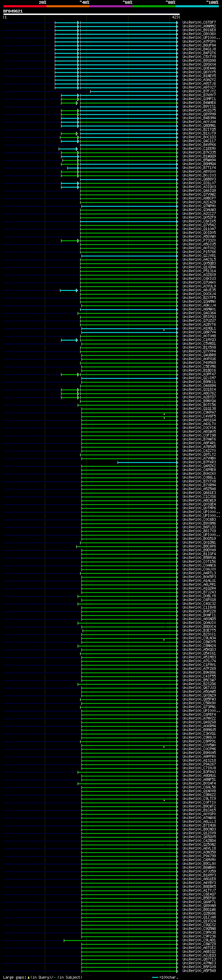Select UniRef100_P49569 label

pos(199,363)
